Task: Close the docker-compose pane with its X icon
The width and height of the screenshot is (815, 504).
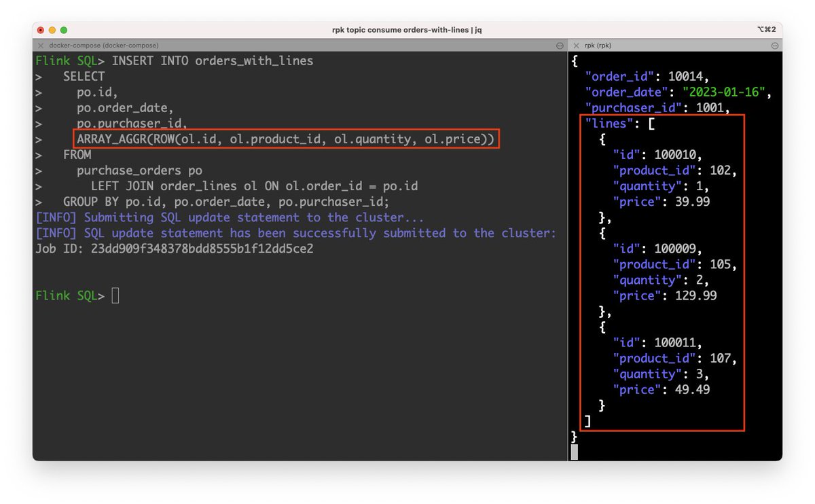Action: point(41,46)
